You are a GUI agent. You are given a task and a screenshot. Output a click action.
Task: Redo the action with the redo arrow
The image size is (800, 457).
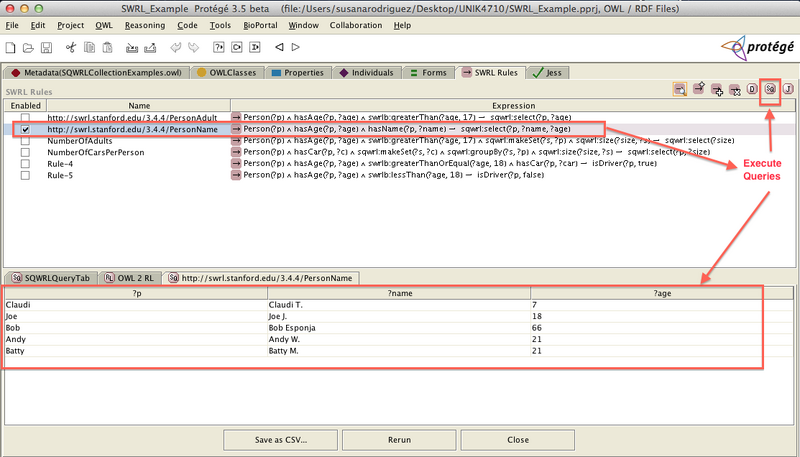pyautogui.click(x=193, y=47)
